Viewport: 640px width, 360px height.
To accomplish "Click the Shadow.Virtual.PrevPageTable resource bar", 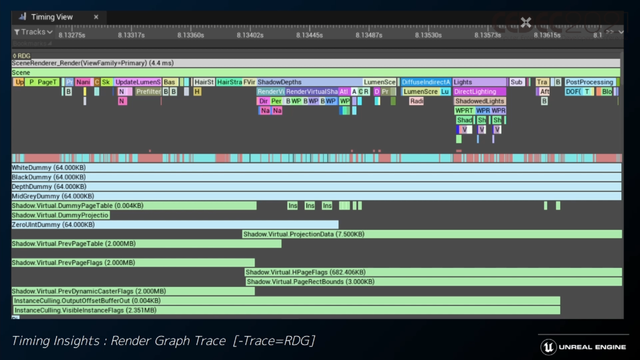I will pos(147,244).
